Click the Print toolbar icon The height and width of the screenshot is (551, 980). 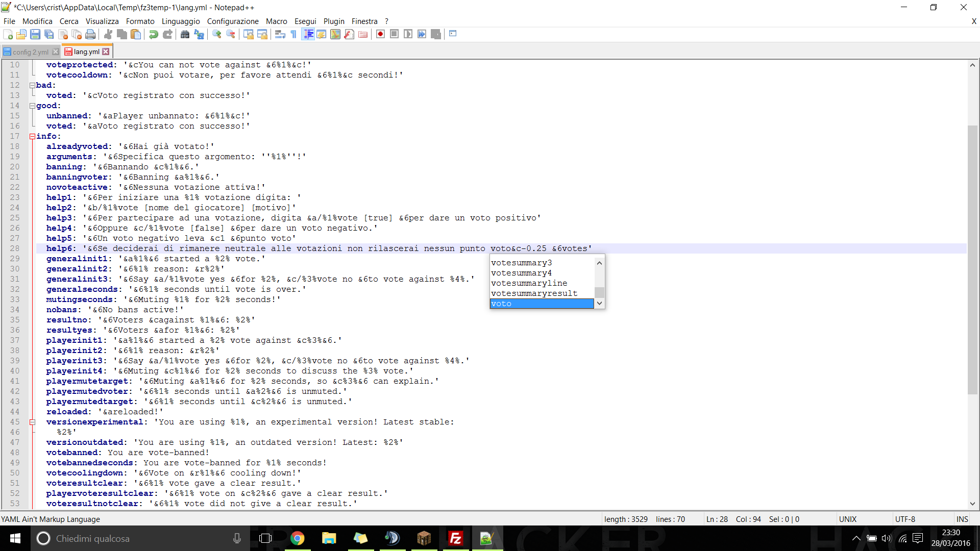(x=90, y=34)
